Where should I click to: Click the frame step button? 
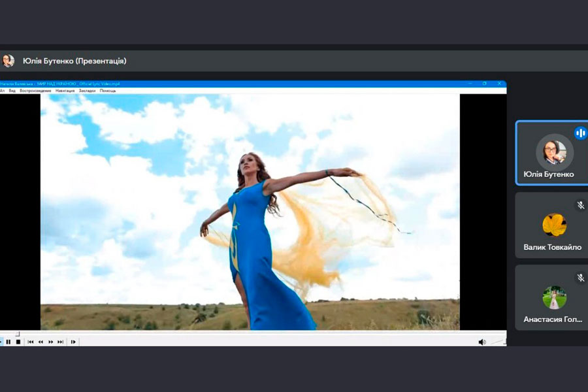(73, 342)
